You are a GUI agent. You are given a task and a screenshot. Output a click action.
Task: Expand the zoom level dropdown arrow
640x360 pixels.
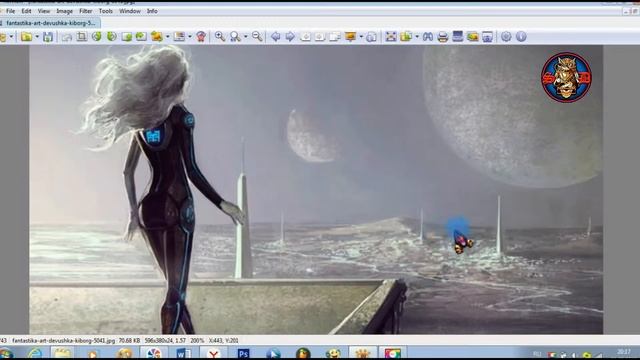[x=245, y=37]
